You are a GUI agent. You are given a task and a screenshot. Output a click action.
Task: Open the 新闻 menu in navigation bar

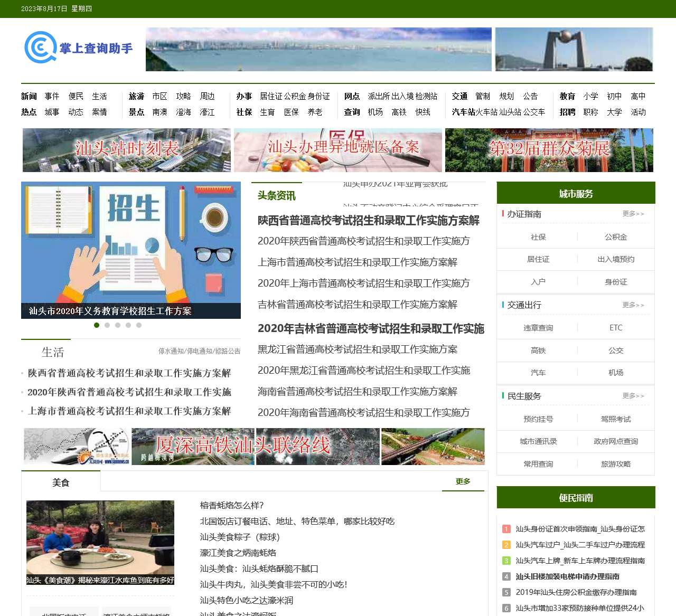click(x=29, y=96)
